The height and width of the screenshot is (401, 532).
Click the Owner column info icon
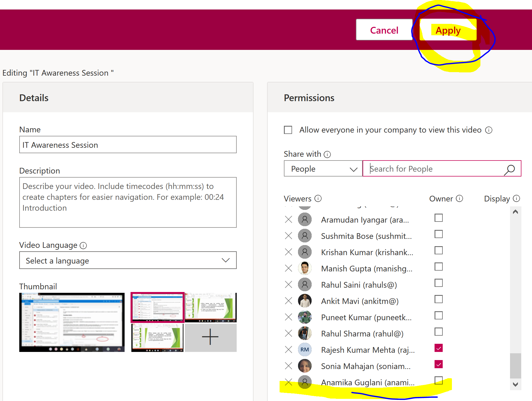pos(459,199)
